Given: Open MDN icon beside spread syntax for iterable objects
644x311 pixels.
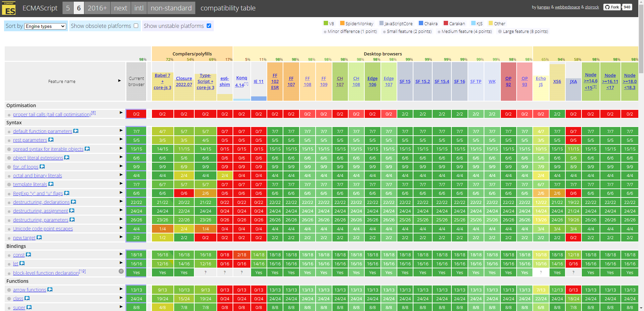Looking at the screenshot, I should pyautogui.click(x=87, y=149).
